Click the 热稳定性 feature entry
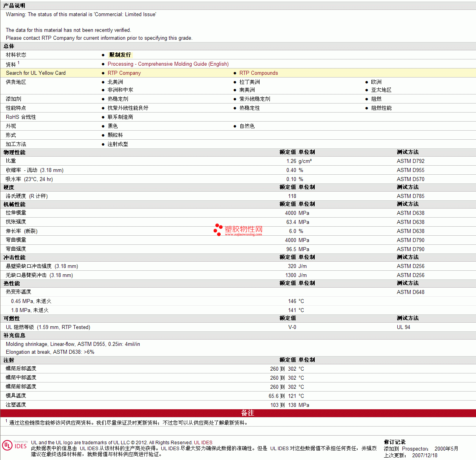 [250, 108]
